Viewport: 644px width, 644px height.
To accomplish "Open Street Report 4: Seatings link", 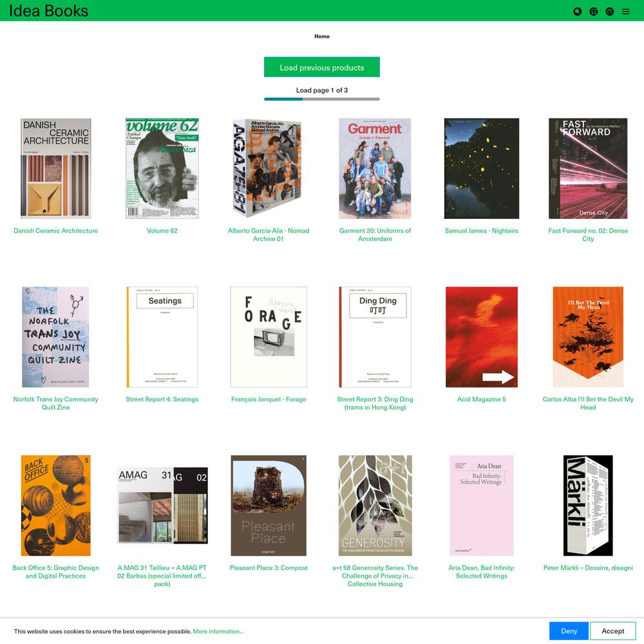I will tap(162, 399).
